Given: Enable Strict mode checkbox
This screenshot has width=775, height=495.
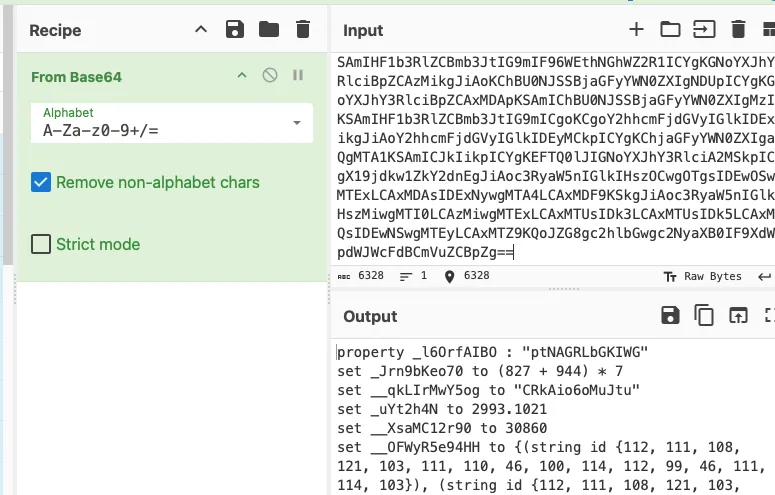Looking at the screenshot, I should [x=41, y=244].
